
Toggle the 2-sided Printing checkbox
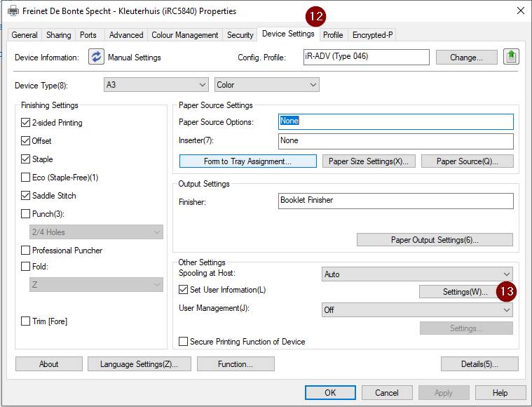point(25,123)
